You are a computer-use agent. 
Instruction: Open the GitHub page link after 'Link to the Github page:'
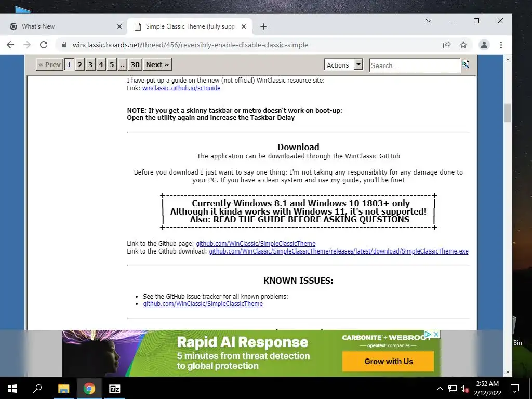click(x=256, y=244)
